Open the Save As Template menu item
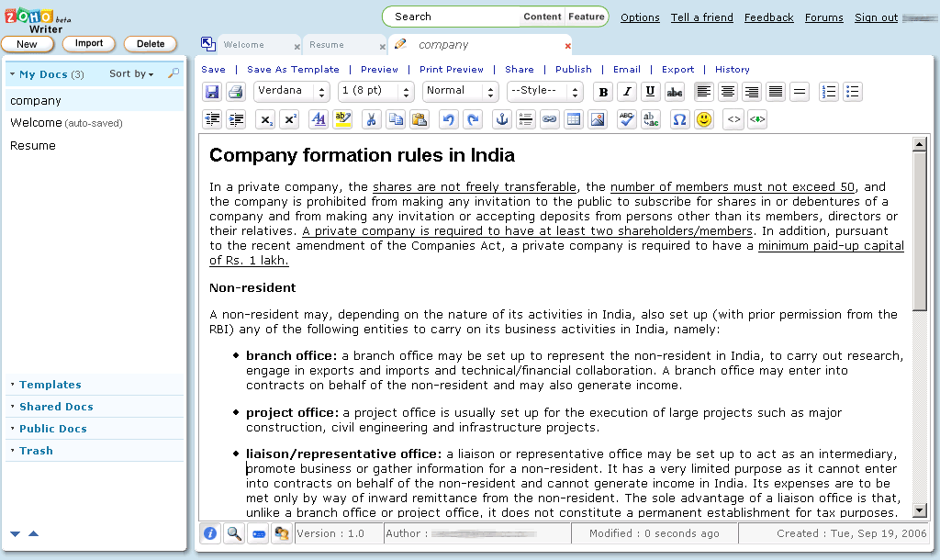 click(x=293, y=70)
